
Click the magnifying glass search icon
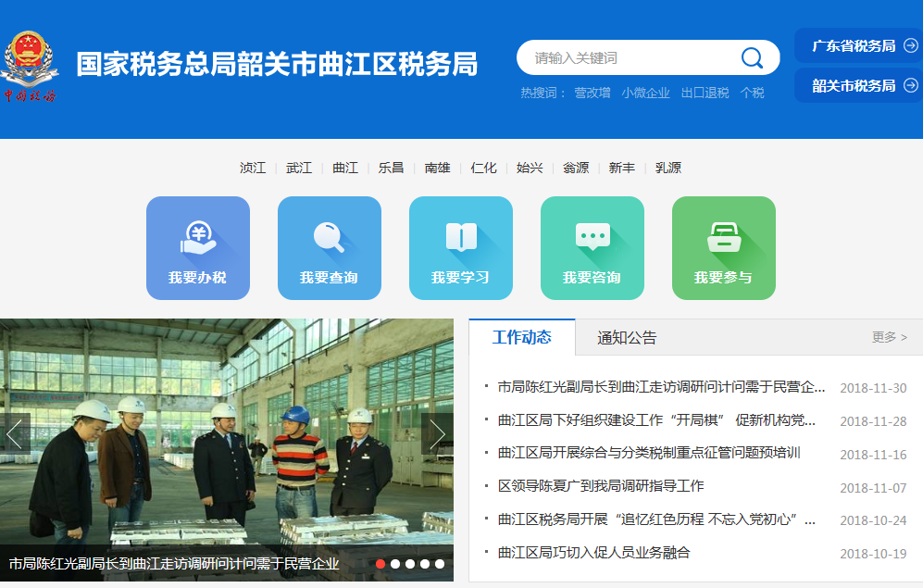coord(752,58)
